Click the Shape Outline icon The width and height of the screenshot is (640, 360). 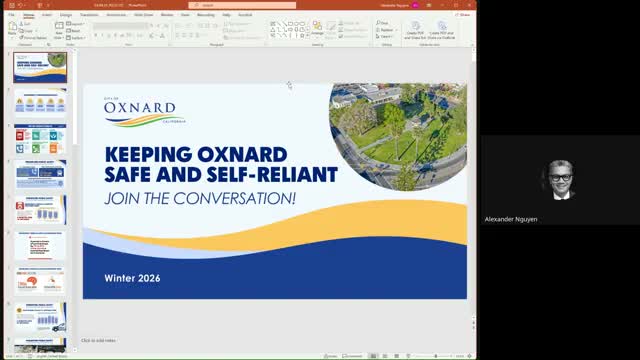341,30
